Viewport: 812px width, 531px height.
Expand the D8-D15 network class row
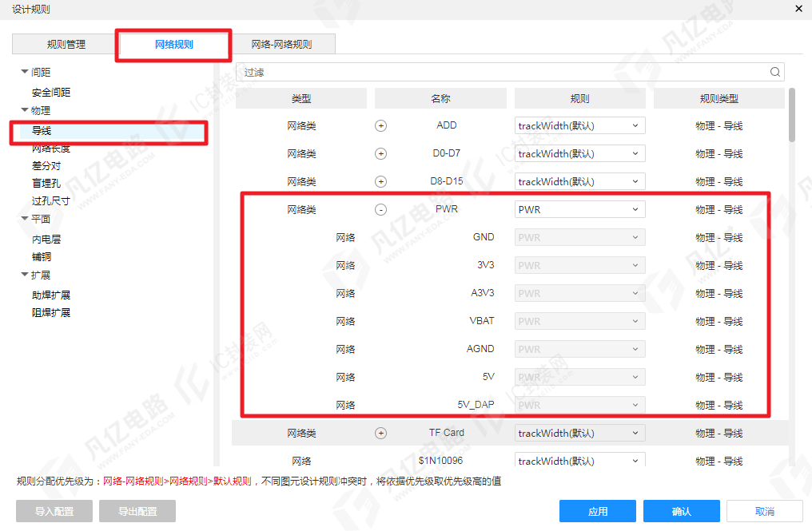point(380,182)
